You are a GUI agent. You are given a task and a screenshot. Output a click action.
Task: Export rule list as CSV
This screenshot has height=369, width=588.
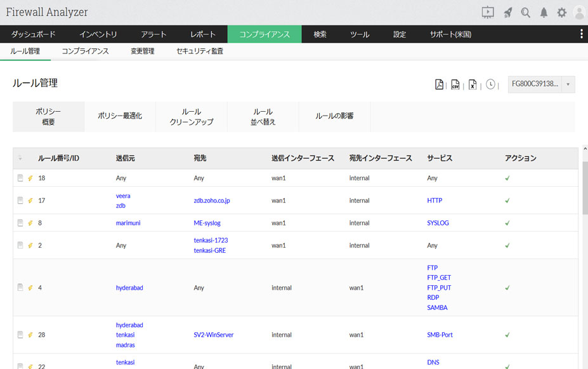tap(455, 84)
